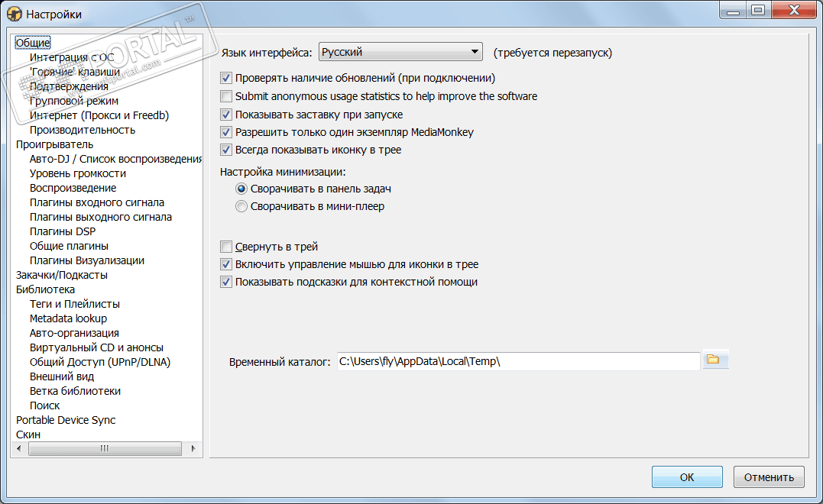Select 'Ветка библиотеки' tree item
823x504 pixels.
click(75, 391)
